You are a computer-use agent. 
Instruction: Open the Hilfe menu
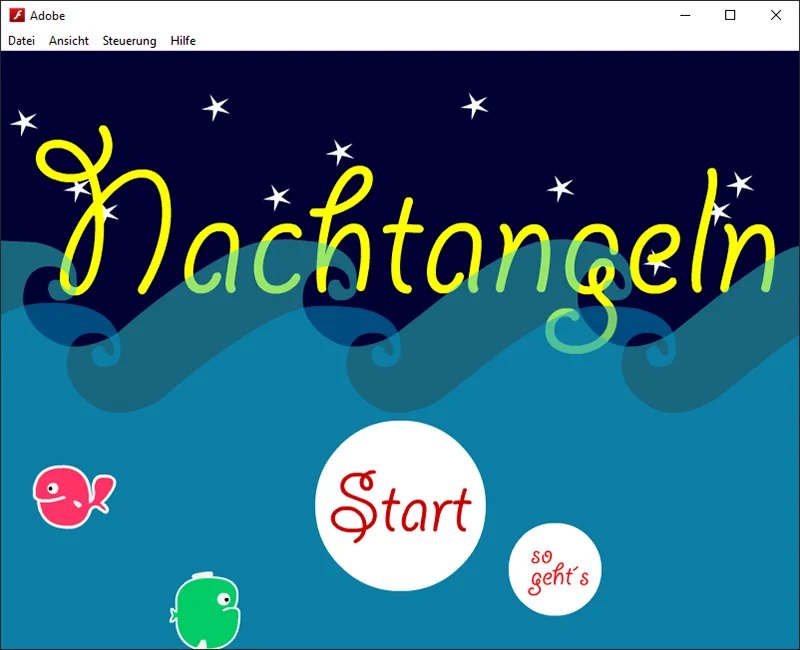[x=183, y=41]
